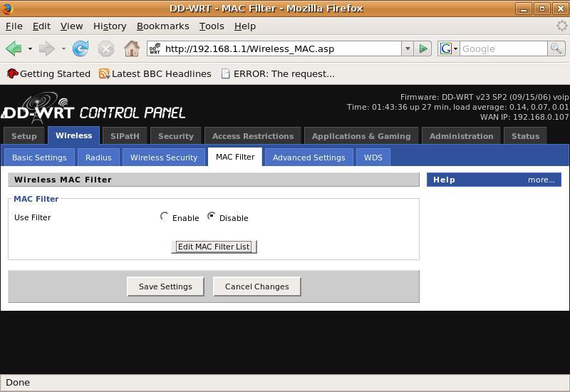
Task: Click the browser Forward arrow
Action: pyautogui.click(x=46, y=48)
